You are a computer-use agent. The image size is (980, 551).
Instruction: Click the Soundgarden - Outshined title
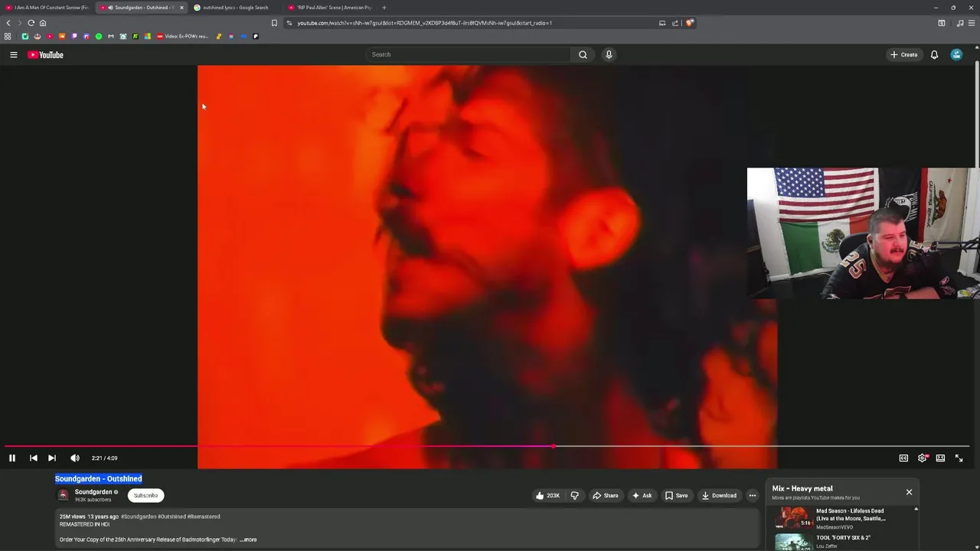tap(98, 479)
